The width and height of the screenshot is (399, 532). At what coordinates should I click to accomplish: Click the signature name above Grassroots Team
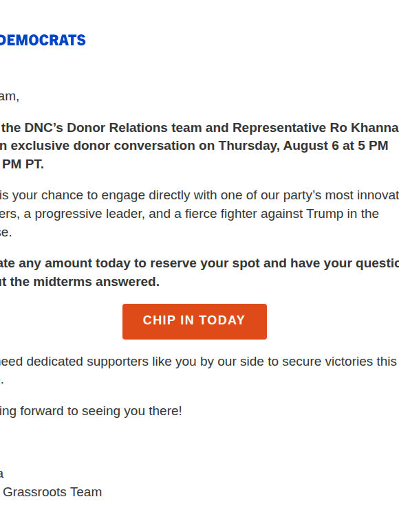1,474
